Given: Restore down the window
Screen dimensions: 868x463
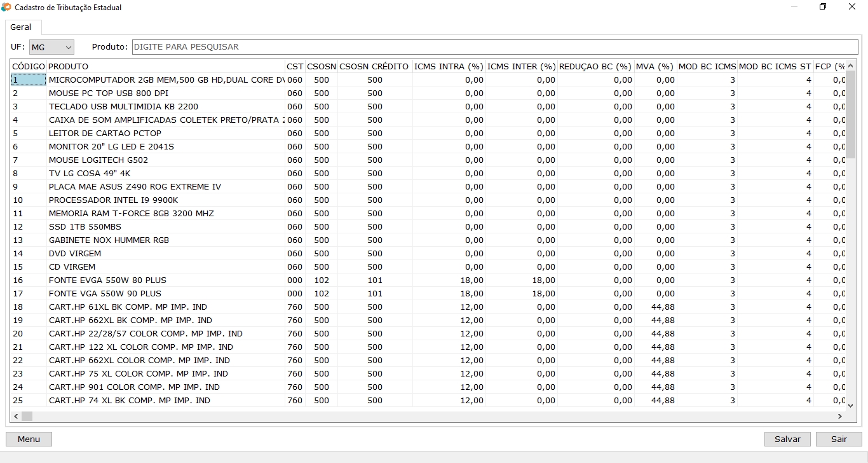Looking at the screenshot, I should click(823, 7).
